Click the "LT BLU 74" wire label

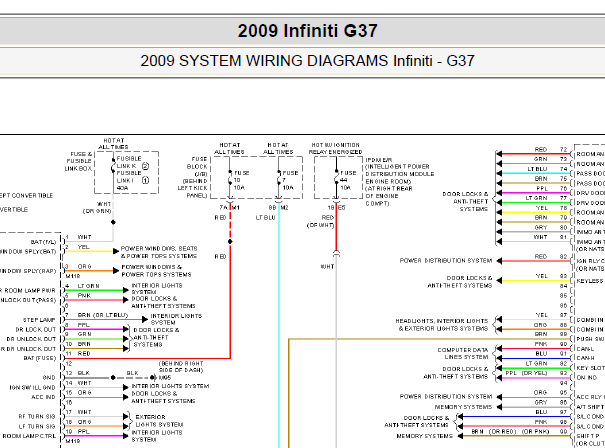point(548,169)
